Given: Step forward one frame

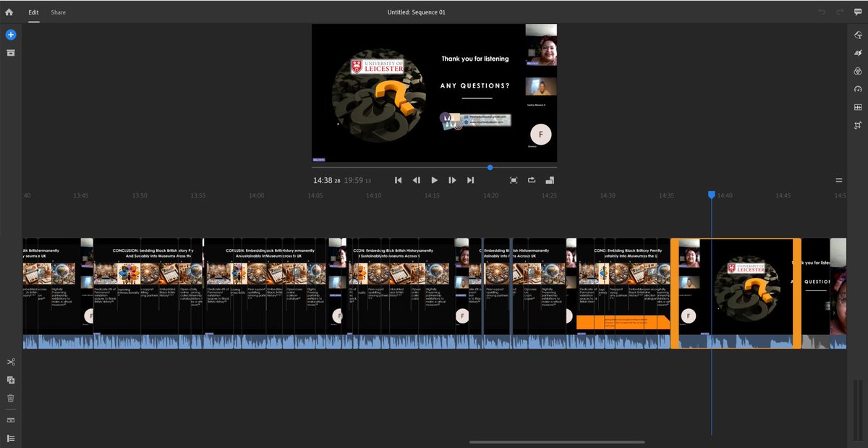Looking at the screenshot, I should coord(453,180).
